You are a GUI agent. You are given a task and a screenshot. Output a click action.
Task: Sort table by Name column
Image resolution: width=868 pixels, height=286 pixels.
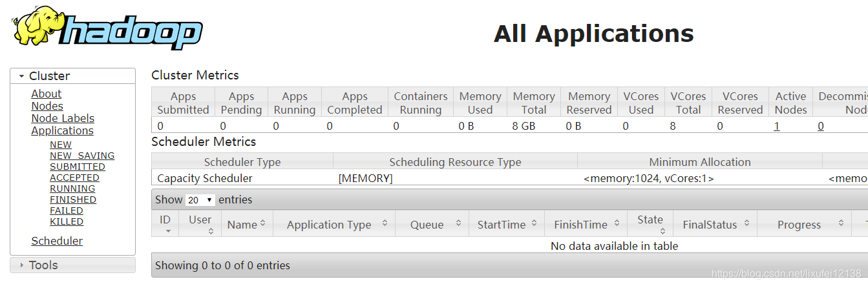click(247, 224)
